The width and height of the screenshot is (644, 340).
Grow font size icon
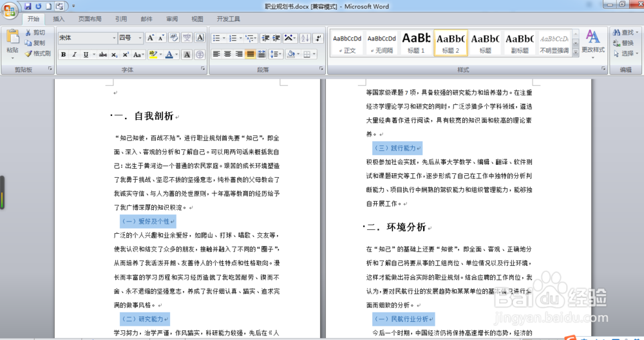(x=151, y=38)
